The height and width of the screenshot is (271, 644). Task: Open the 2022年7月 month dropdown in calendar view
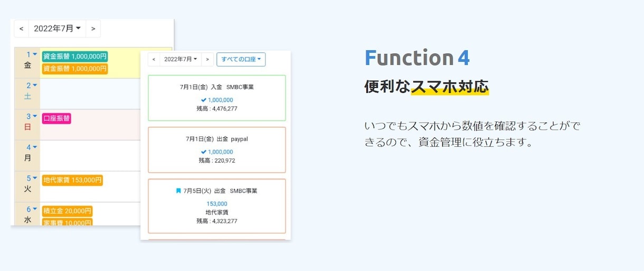57,29
